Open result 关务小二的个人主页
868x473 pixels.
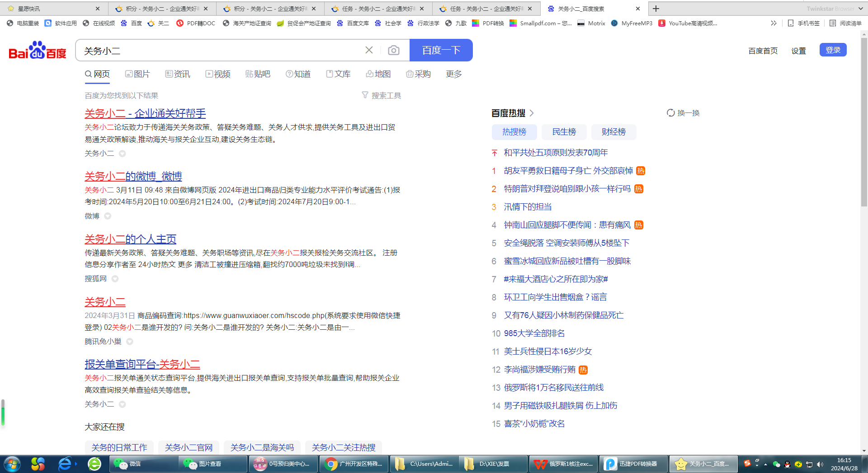pos(130,239)
